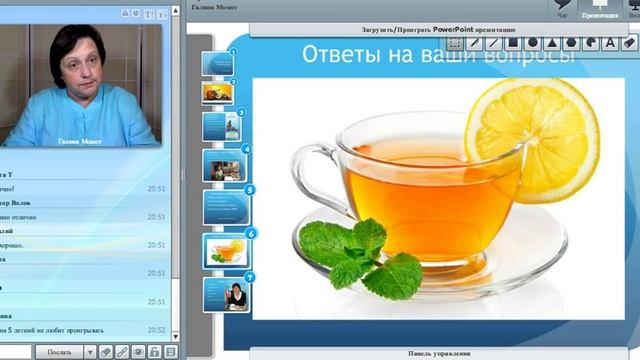Click the eye icon in chat toolbar
The height and width of the screenshot is (360, 640).
click(138, 352)
